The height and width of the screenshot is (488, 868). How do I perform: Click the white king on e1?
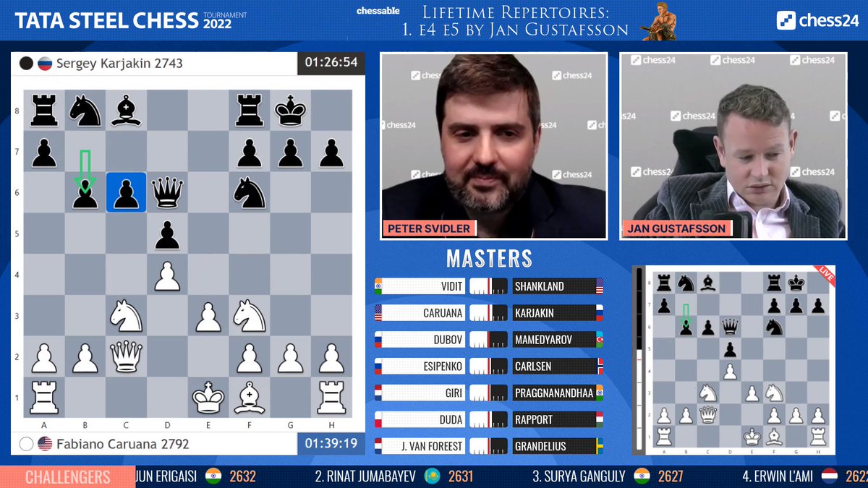point(208,397)
